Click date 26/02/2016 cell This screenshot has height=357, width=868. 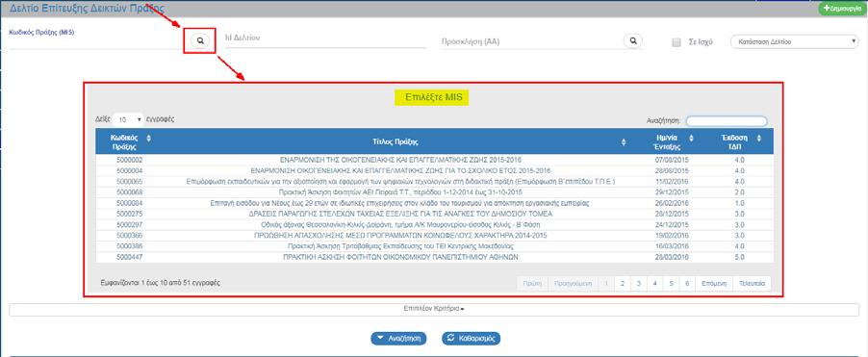point(671,203)
